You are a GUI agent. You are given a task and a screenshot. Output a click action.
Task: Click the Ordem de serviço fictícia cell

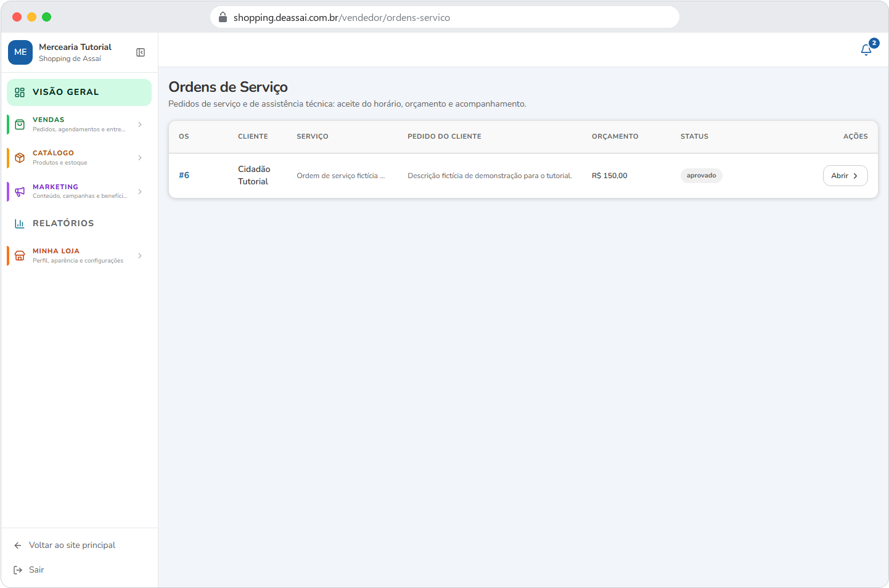[x=341, y=176]
